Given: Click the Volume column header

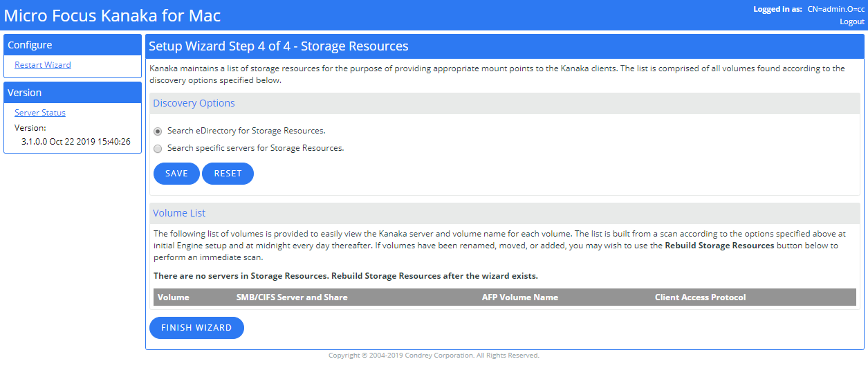Looking at the screenshot, I should [174, 297].
